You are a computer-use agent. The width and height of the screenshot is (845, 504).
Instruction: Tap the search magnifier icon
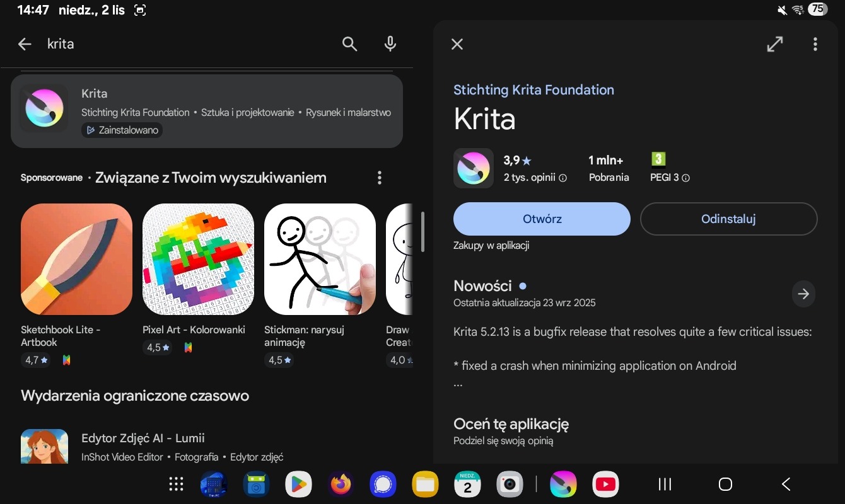(x=349, y=44)
